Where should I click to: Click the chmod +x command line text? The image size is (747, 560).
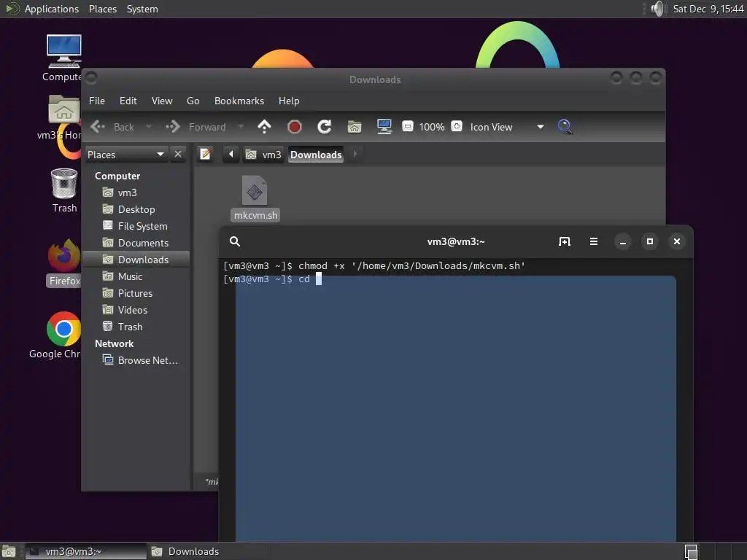tap(411, 265)
